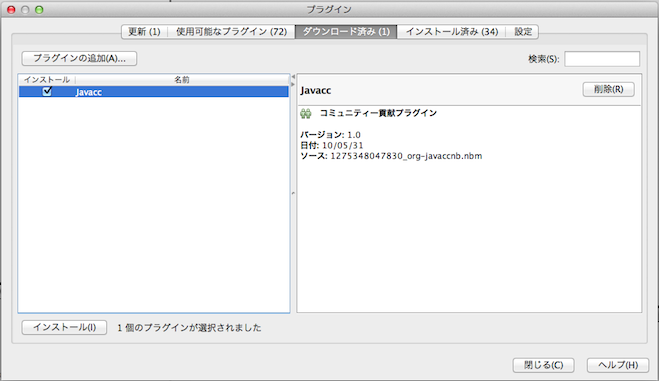Open the インストール済み (34) tab
Viewport: 659px width, 381px height.
(452, 32)
